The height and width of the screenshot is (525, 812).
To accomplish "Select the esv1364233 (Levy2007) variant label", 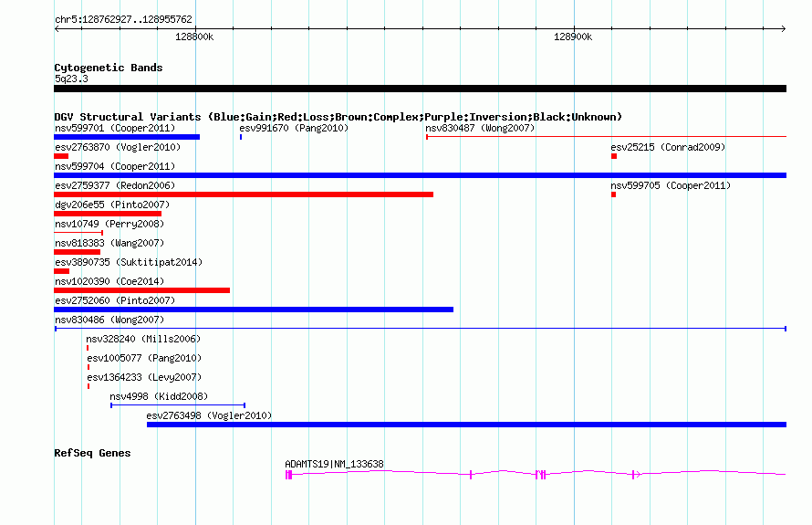I will click(x=144, y=377).
